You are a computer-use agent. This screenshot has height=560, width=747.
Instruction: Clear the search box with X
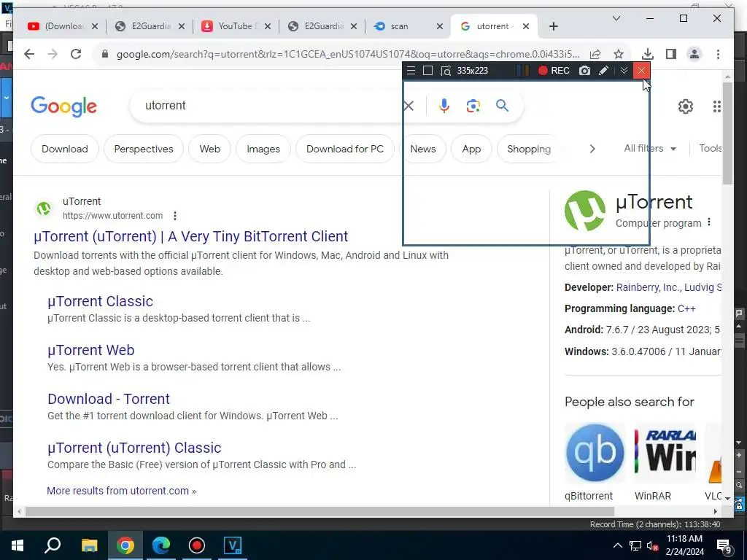pos(409,106)
